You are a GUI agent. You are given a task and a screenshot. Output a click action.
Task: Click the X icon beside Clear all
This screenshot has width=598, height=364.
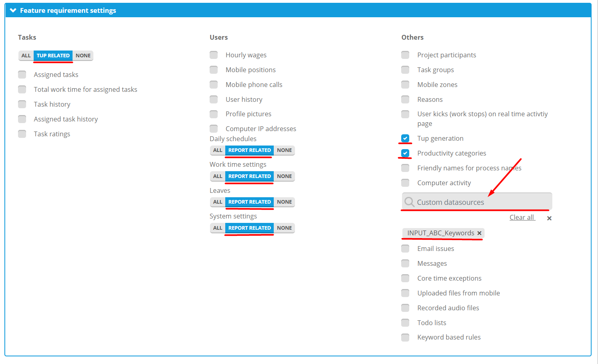549,218
